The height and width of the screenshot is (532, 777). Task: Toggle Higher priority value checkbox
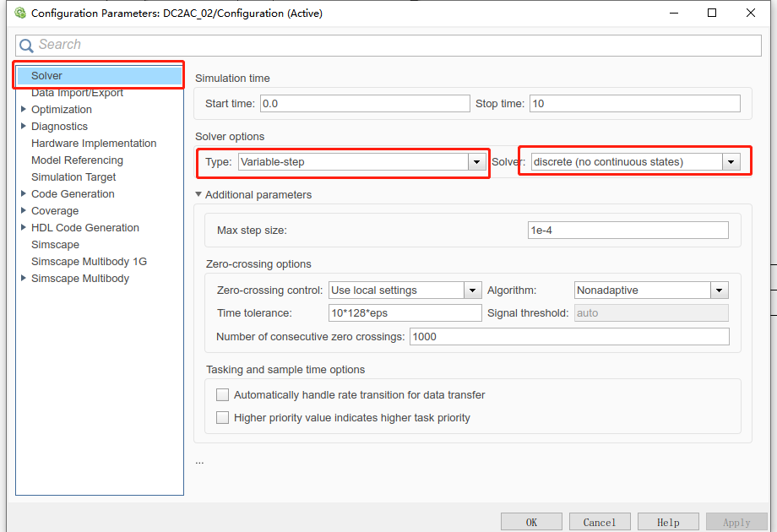[222, 417]
